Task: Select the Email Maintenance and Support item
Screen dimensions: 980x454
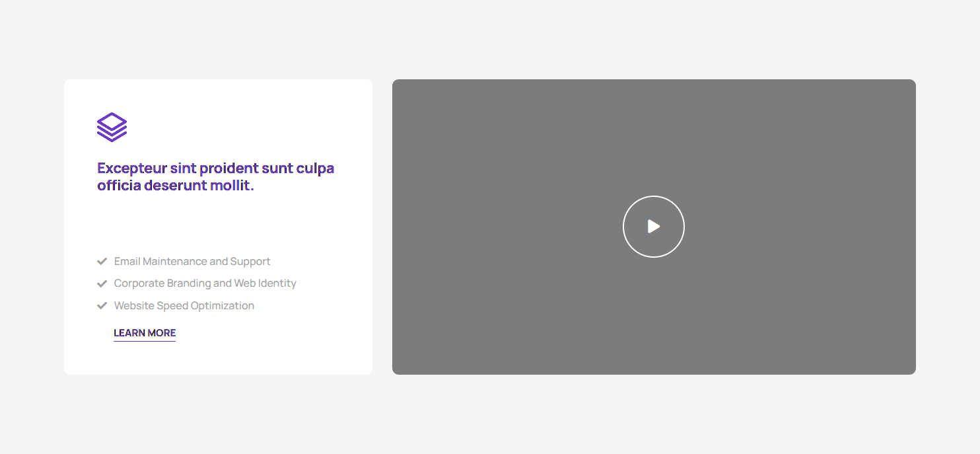Action: tap(192, 262)
